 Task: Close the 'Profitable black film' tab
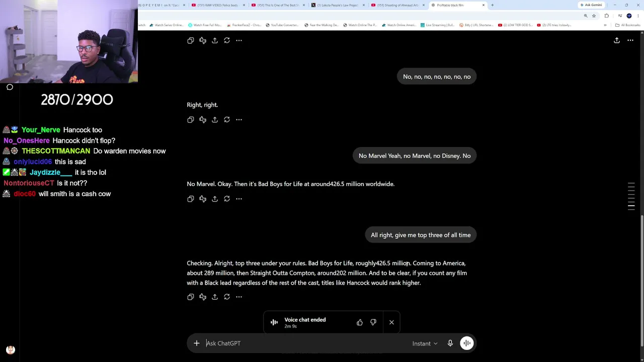(484, 5)
